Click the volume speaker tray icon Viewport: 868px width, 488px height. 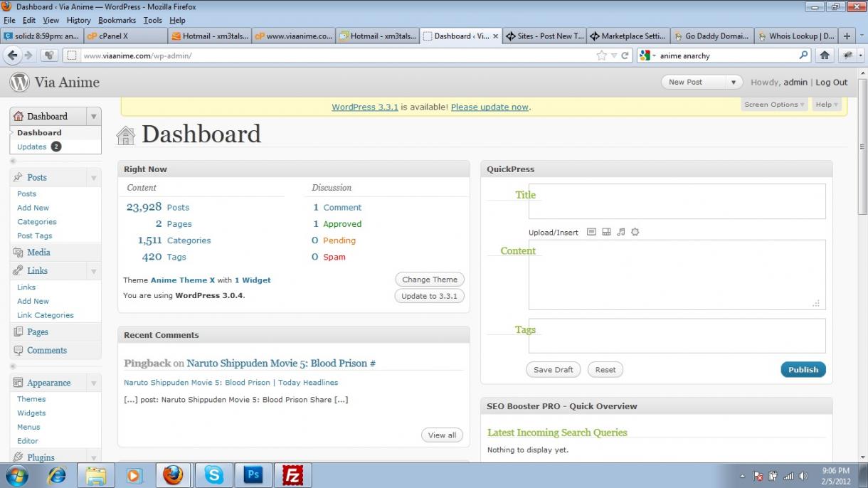(x=803, y=476)
